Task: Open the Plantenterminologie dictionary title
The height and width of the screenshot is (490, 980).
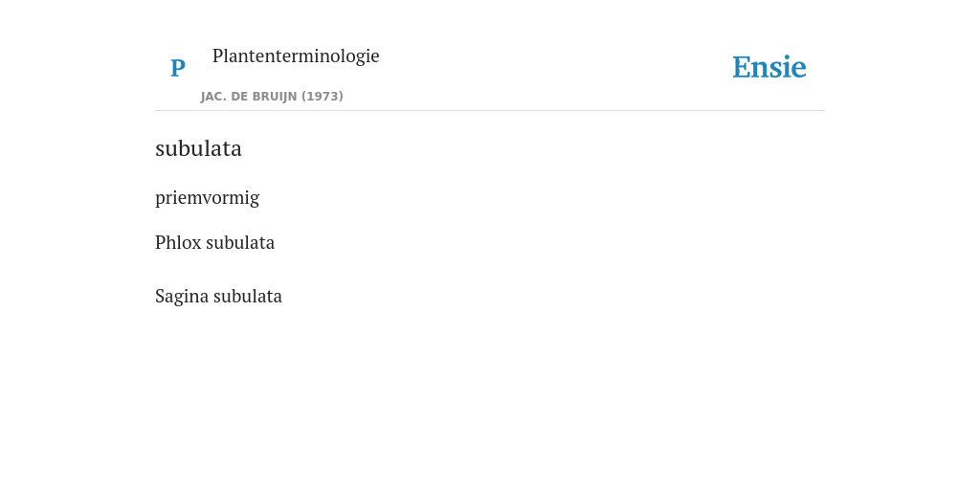Action: point(296,56)
